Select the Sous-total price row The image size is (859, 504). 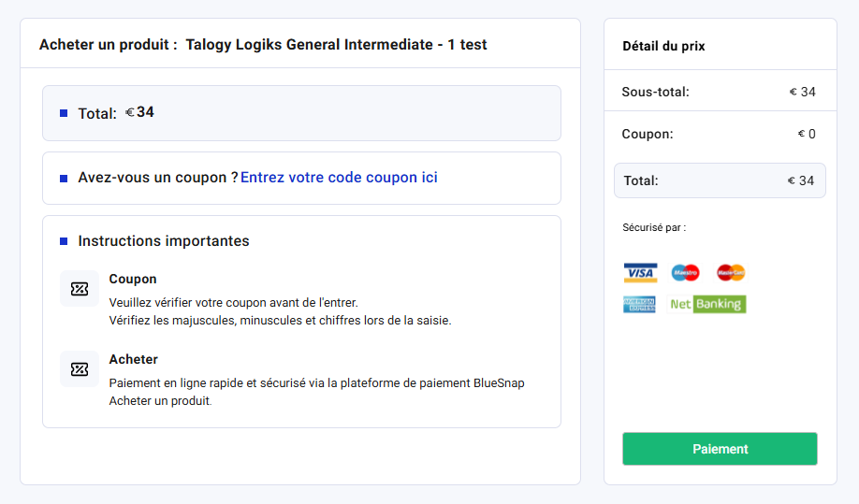[x=720, y=92]
